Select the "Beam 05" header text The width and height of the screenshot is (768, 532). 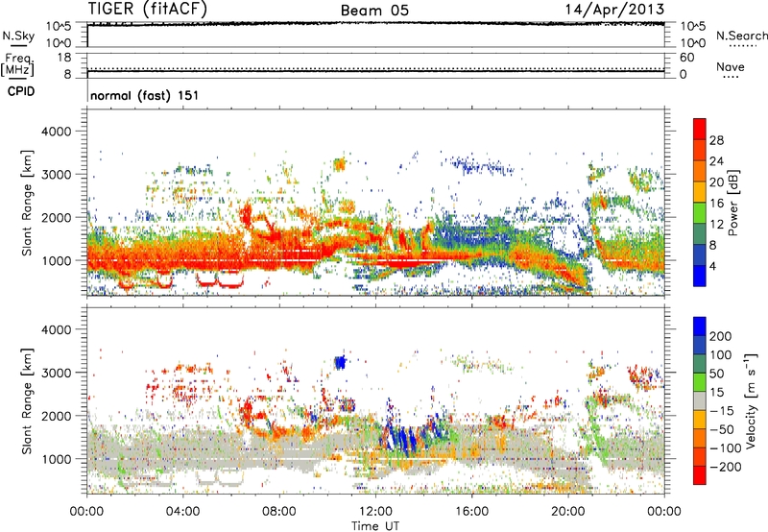pyautogui.click(x=374, y=11)
